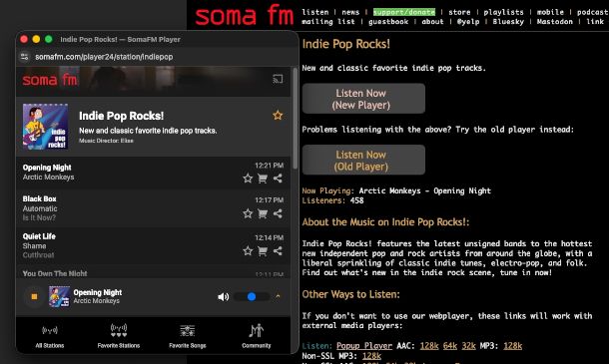Screen dimensions: 609x364
Task: Click the Indie Pop Rocks station artwork
Action: pos(46,127)
